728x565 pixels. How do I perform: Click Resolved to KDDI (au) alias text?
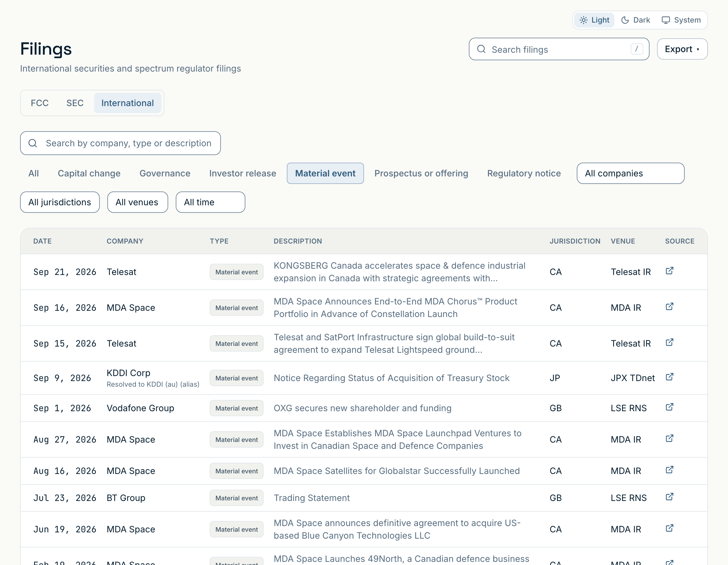[x=153, y=384]
